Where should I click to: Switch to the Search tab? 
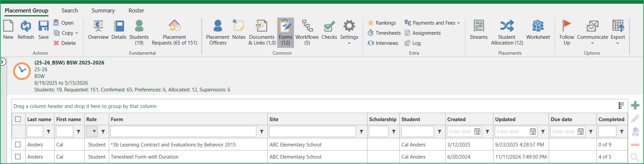tap(70, 10)
